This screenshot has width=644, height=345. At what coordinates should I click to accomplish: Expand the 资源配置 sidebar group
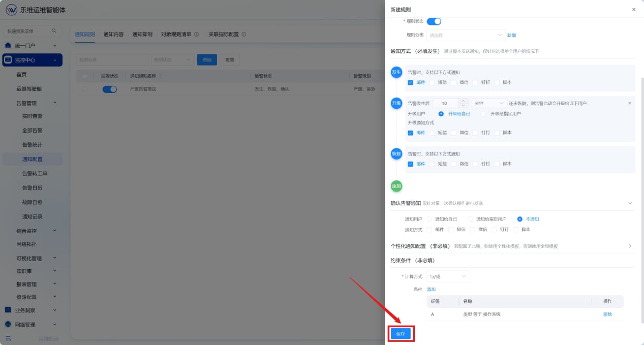point(33,297)
